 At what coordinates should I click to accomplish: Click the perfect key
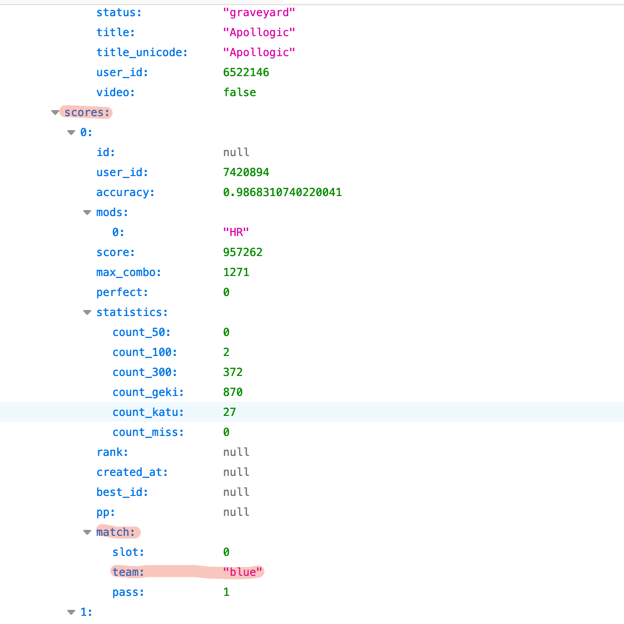click(122, 292)
